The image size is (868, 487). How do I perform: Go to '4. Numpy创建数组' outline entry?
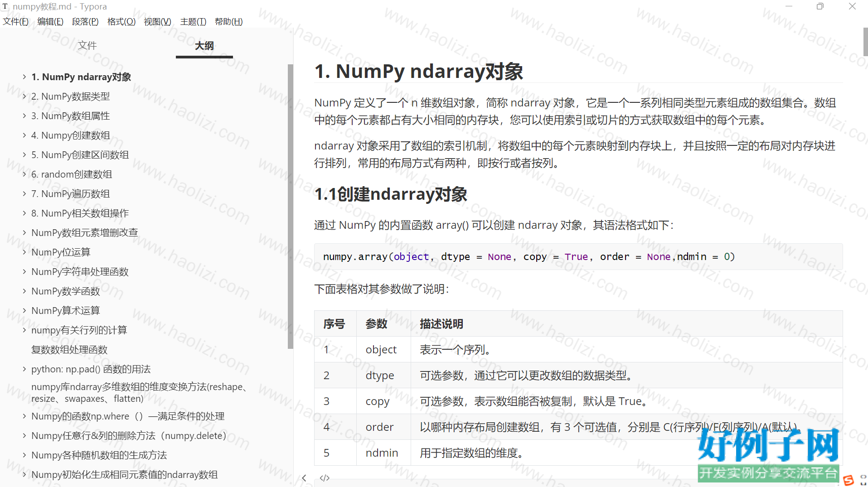71,135
